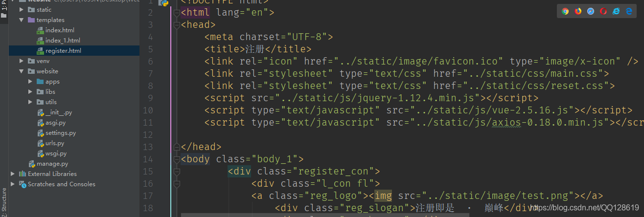Fold the html tag at line 2
This screenshot has height=217, width=644.
[x=177, y=13]
